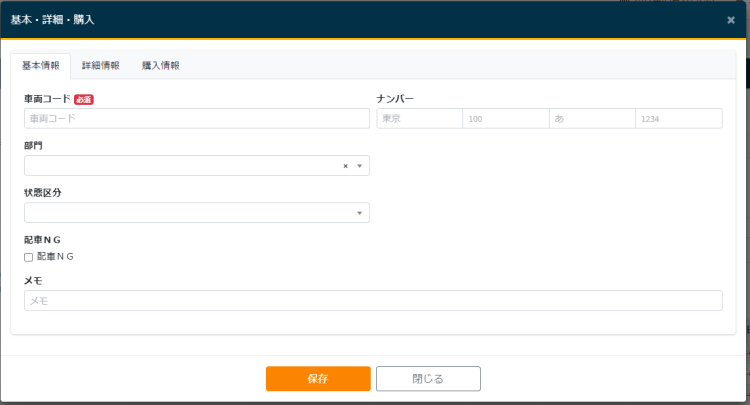Clear the 部門 selection with × icon

(x=345, y=166)
